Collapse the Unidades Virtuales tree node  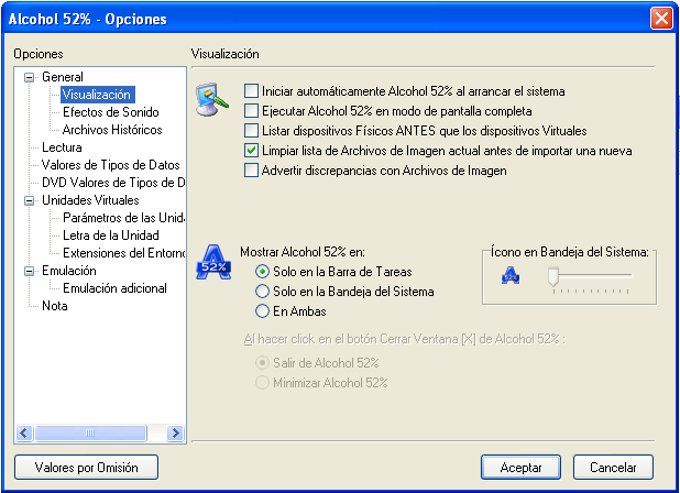pos(29,201)
